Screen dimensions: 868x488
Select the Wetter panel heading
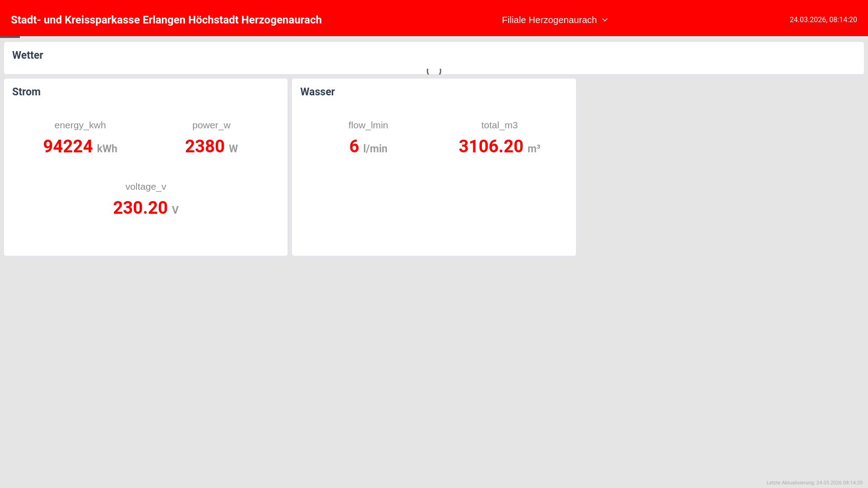[28, 55]
